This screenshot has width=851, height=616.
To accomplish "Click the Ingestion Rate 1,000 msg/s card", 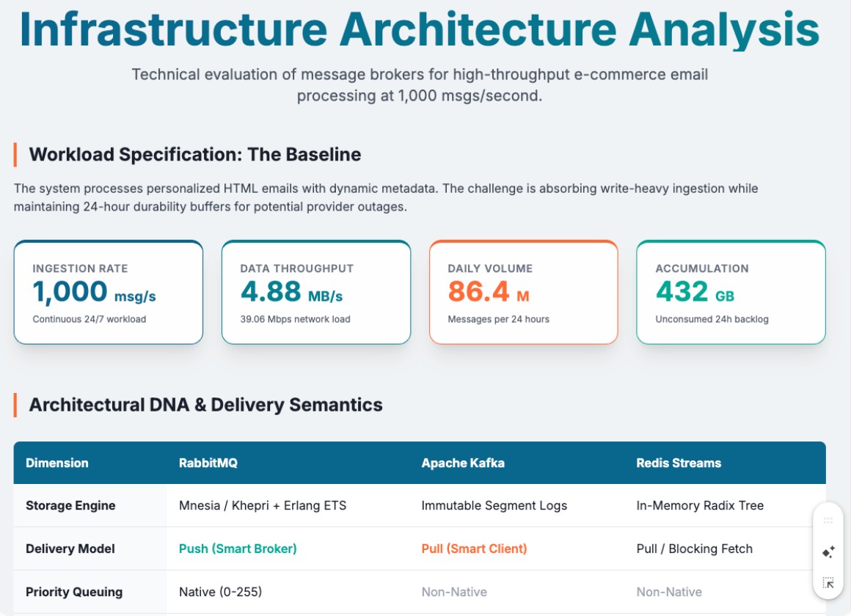I will (x=109, y=292).
